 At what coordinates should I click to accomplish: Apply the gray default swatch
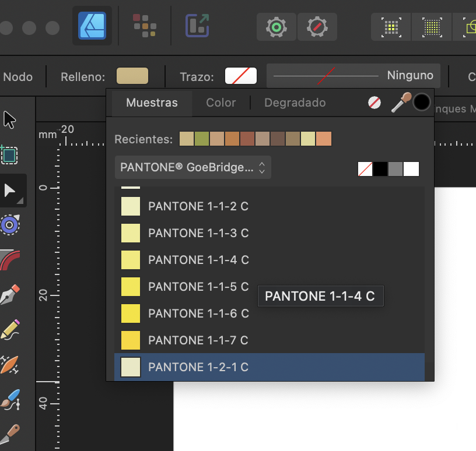point(395,169)
